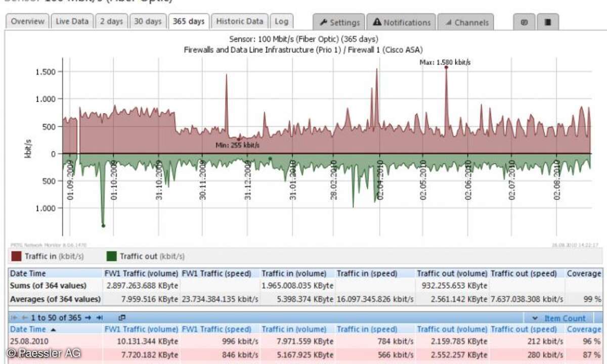Click the 2.159.785 KByte cell
Image resolution: width=607 pixels, height=364 pixels.
point(458,341)
